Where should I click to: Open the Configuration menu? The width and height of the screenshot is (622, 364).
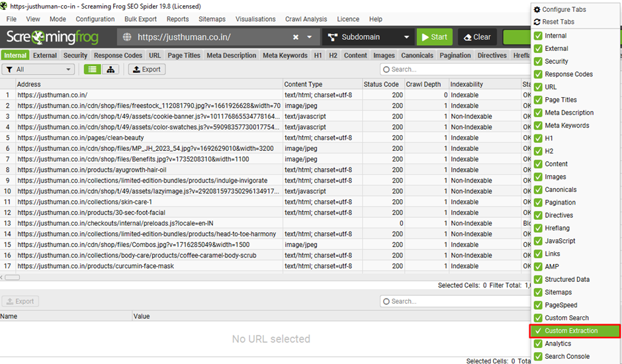tap(95, 19)
